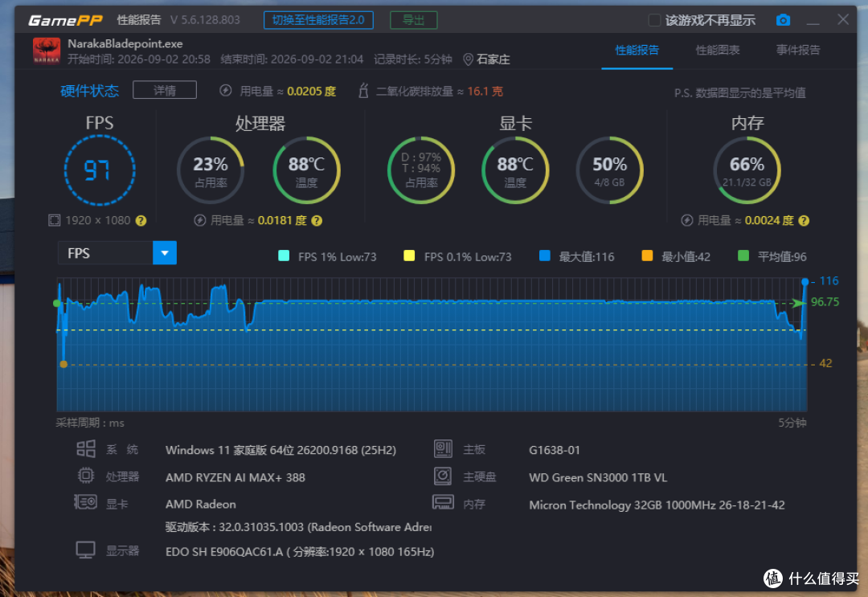Click the text AMD RYZEN AI MAX+ 388
Viewport: 868px width, 597px height.
tap(235, 477)
